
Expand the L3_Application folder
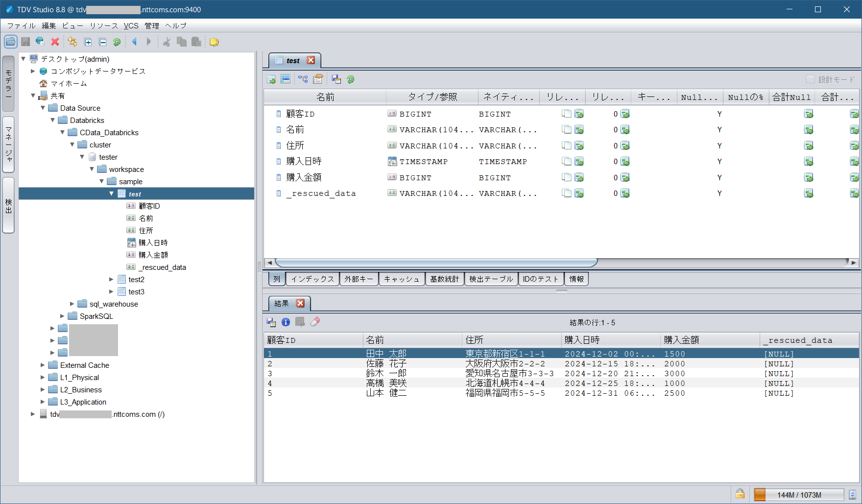(x=43, y=402)
